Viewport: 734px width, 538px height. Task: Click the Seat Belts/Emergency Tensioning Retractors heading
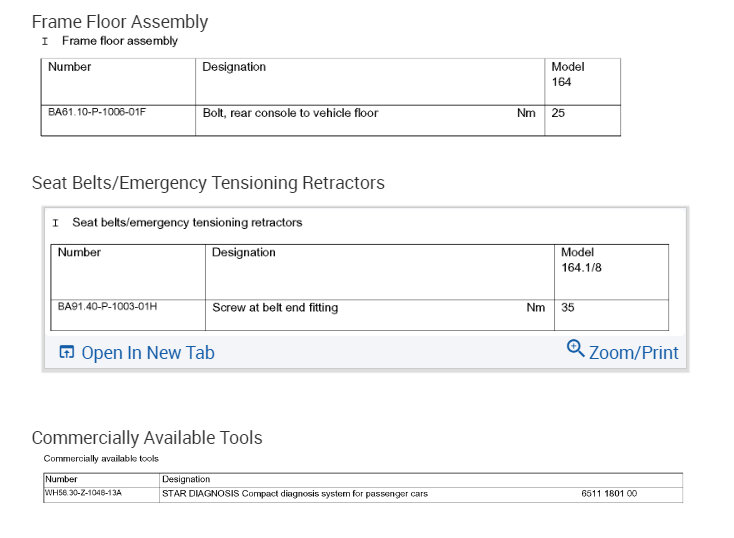point(208,183)
